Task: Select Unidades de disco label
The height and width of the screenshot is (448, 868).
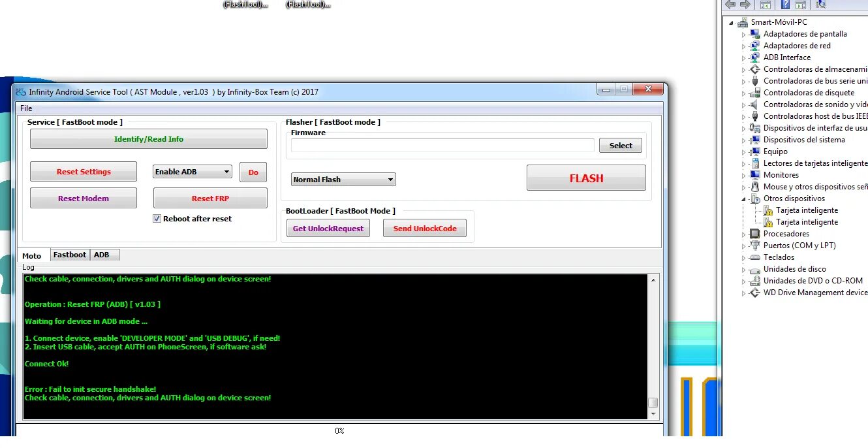Action: point(794,269)
